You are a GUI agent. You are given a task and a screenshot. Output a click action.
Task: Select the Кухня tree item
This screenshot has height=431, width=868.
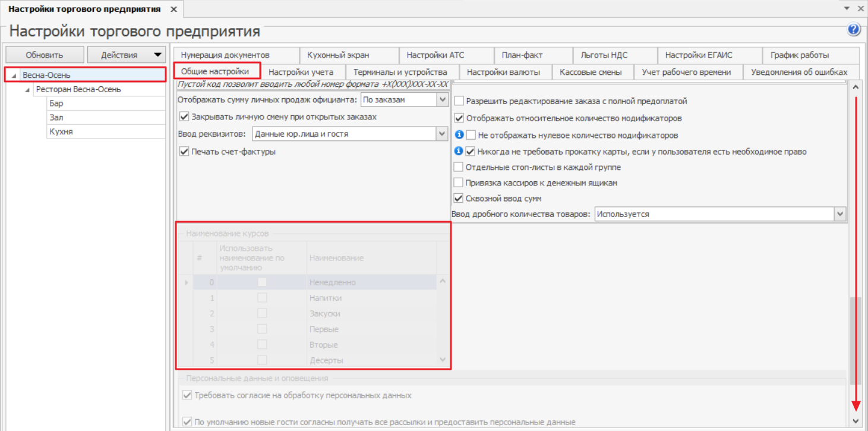click(61, 132)
